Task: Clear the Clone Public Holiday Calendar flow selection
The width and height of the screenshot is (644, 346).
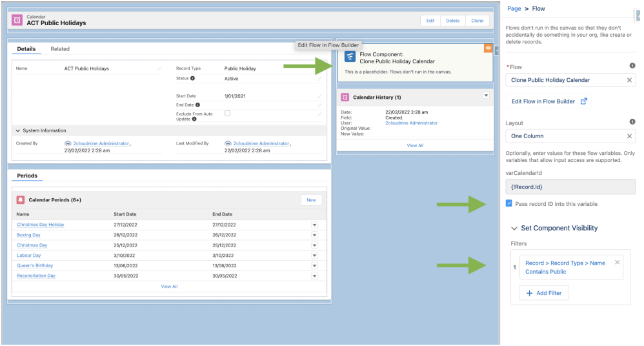Action: (629, 80)
